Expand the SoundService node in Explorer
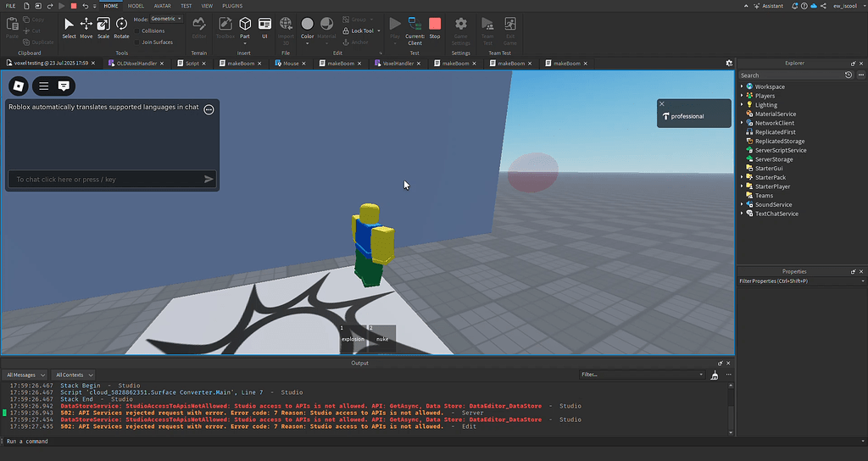868x461 pixels. tap(742, 204)
